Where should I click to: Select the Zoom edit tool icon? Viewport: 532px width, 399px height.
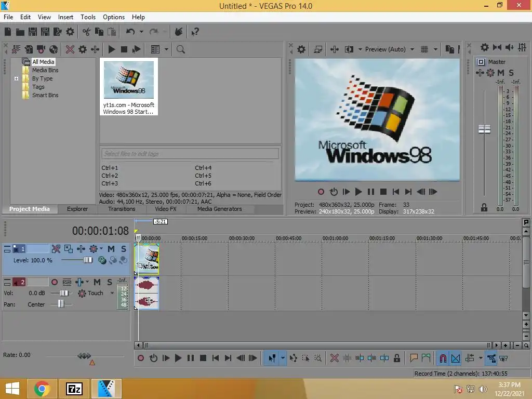(318, 358)
